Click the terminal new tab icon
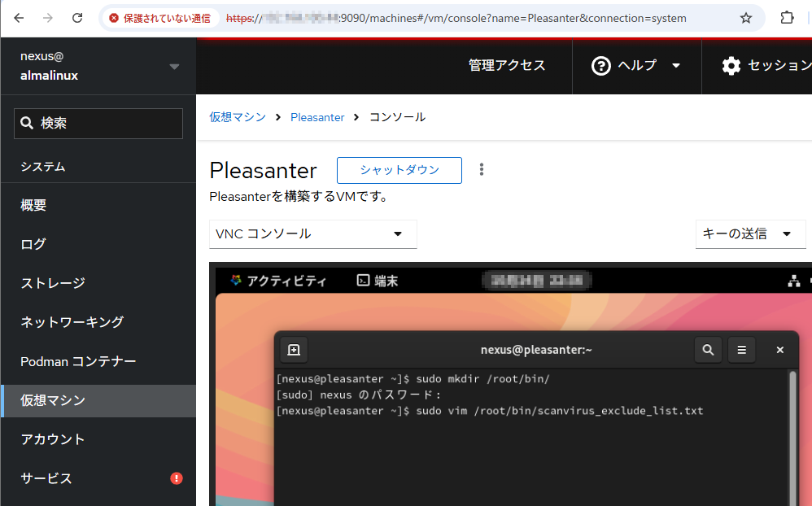 click(x=294, y=350)
